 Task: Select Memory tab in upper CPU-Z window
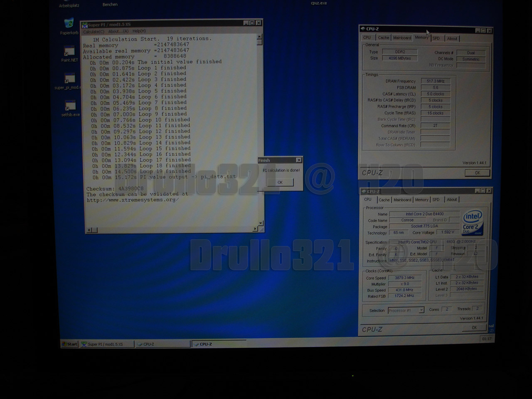coord(421,37)
